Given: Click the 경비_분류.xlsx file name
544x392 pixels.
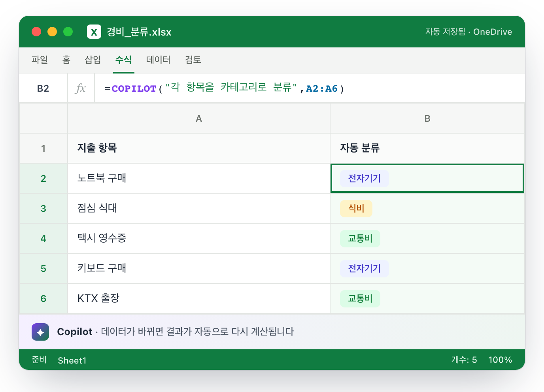Looking at the screenshot, I should (x=139, y=32).
